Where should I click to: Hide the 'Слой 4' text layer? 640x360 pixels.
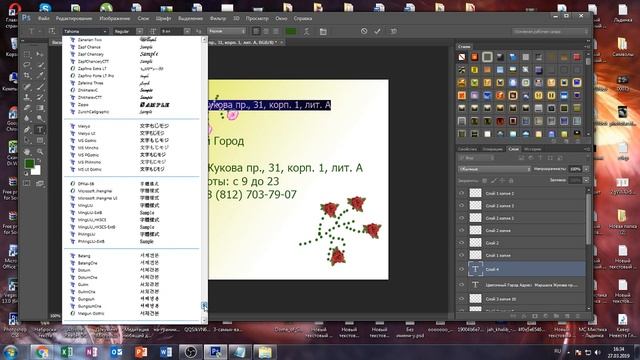click(462, 269)
